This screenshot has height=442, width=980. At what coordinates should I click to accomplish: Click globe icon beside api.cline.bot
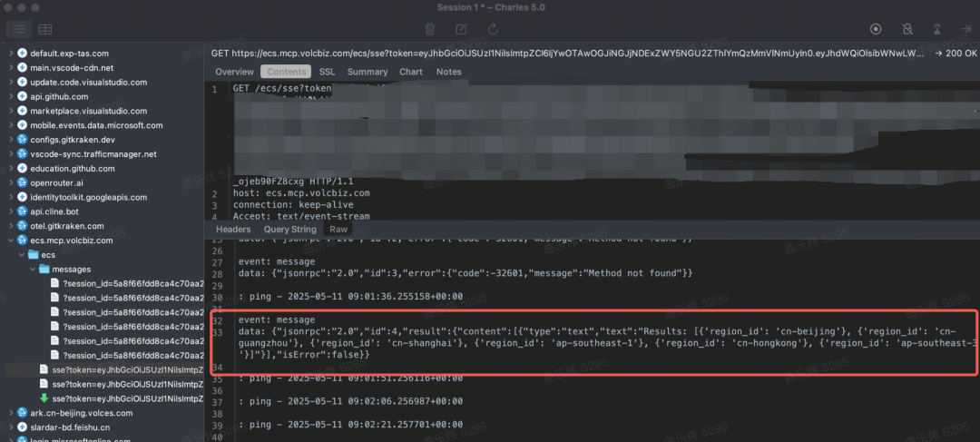click(23, 212)
